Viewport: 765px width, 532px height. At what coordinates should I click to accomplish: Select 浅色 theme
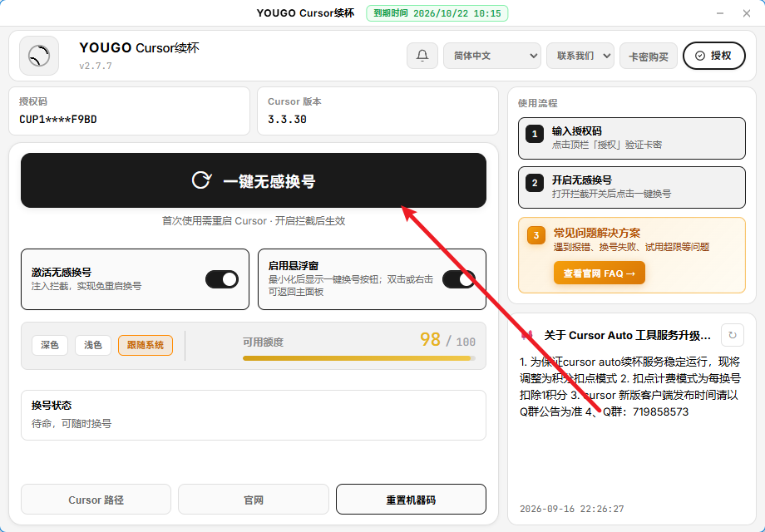point(92,345)
